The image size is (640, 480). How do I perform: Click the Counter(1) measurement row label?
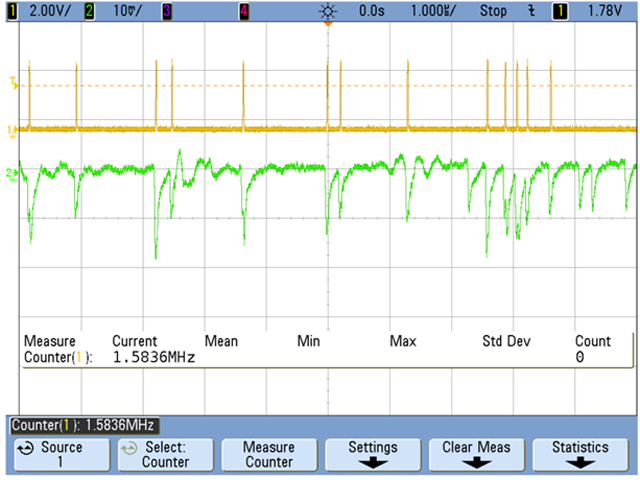pyautogui.click(x=58, y=358)
